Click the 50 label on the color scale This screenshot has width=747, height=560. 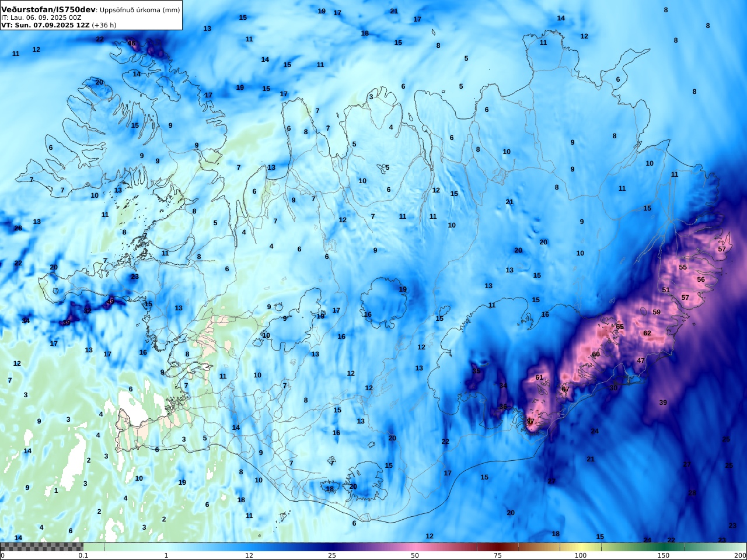415,555
